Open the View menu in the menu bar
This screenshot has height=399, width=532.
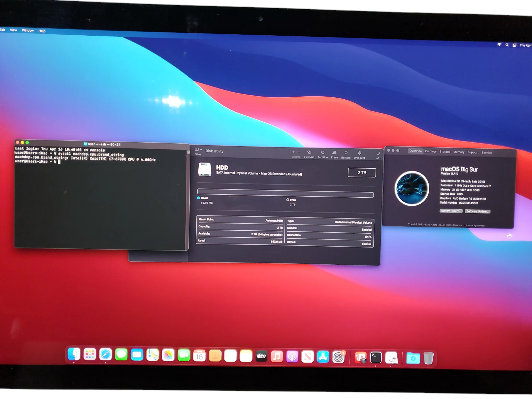14,30
